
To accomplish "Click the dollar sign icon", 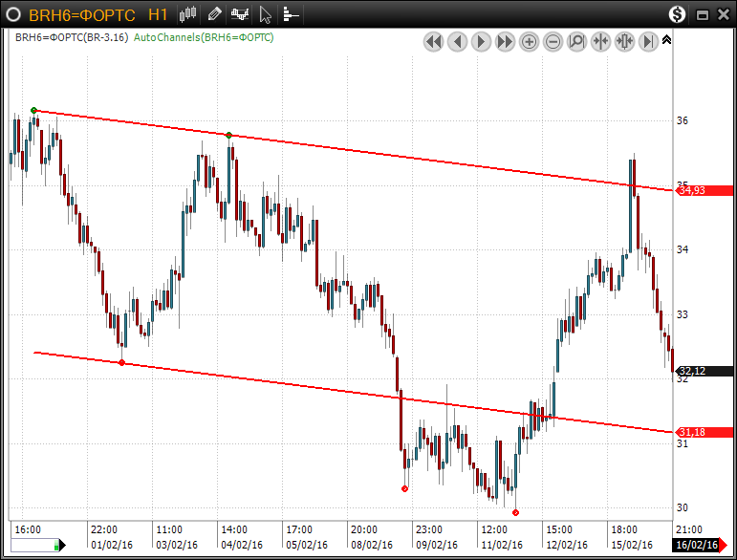I will (677, 14).
